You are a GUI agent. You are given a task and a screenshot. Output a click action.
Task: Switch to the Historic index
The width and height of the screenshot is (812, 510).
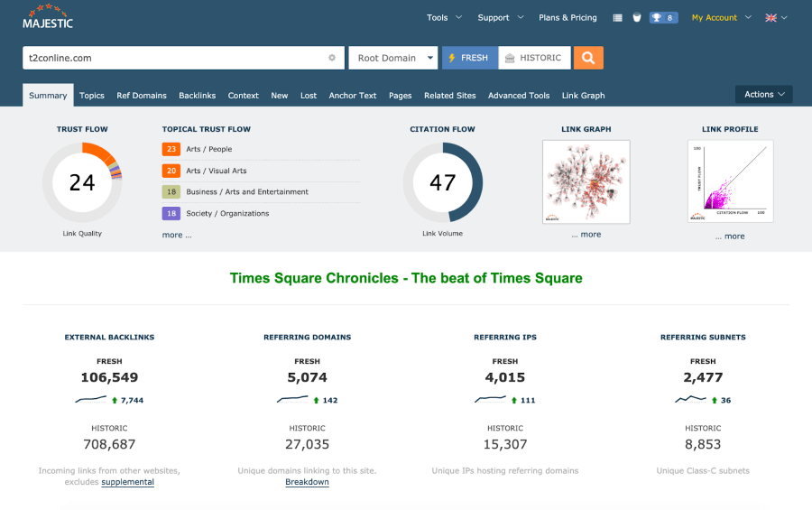tap(534, 58)
